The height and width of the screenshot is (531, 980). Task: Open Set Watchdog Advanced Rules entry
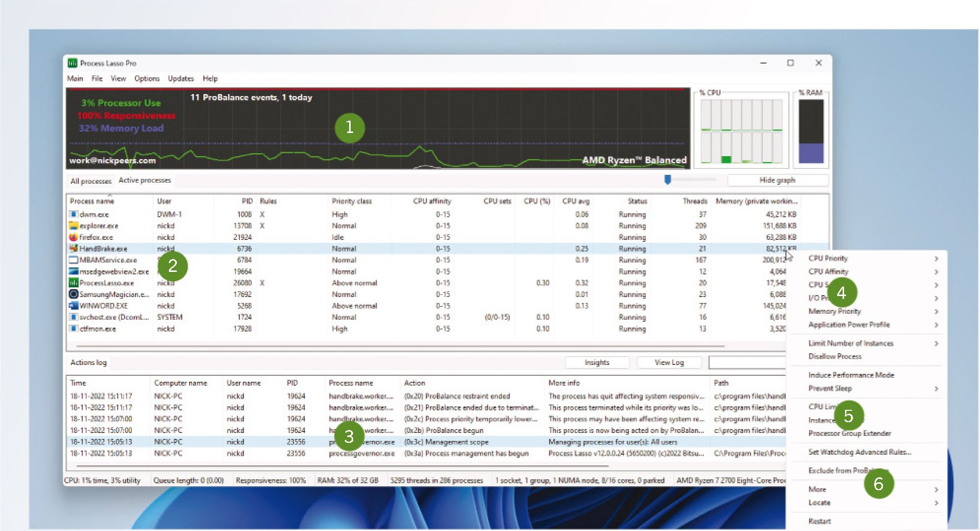click(860, 452)
